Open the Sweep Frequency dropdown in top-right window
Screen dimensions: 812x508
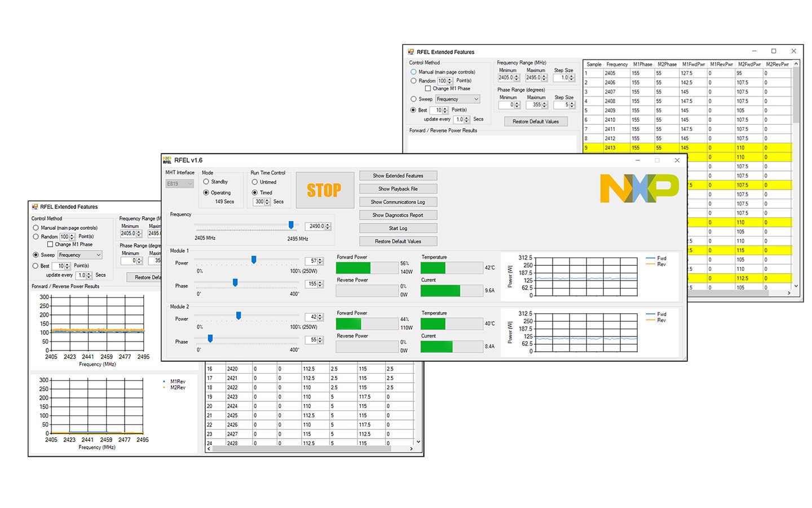457,99
